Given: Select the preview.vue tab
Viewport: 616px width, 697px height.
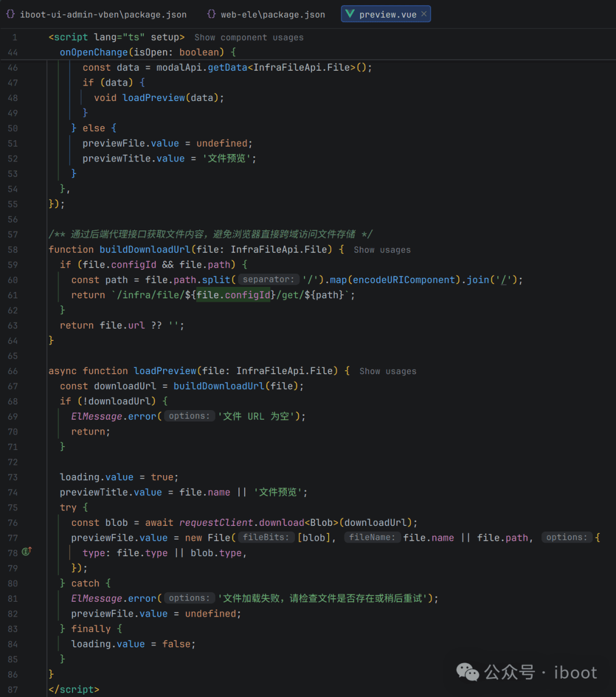Looking at the screenshot, I should 386,14.
